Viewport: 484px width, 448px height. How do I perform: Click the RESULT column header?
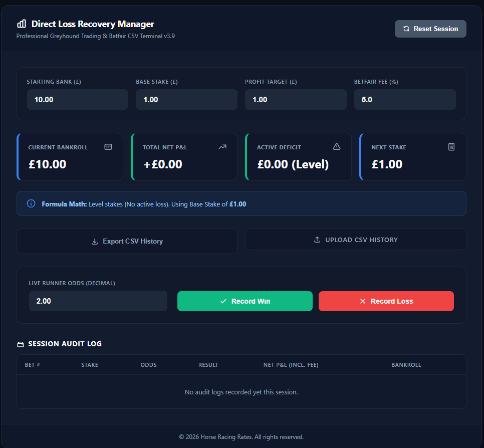(208, 365)
